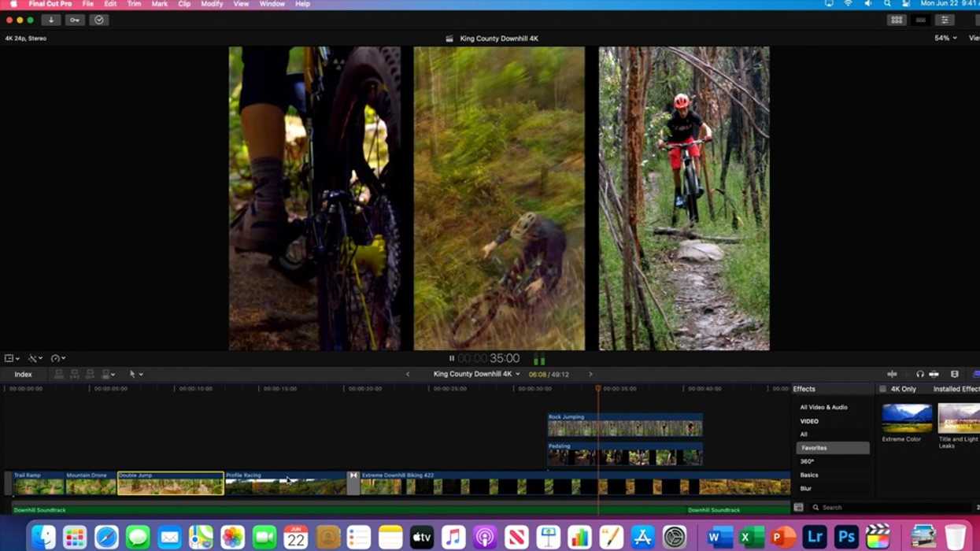980x551 pixels.
Task: Select the Mountain Drone clip
Action: 91,484
